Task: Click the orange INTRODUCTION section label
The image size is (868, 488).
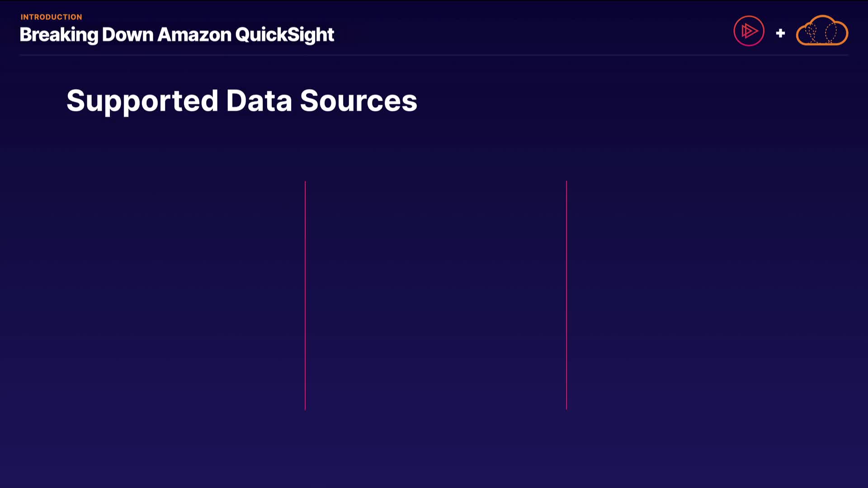Action: (x=51, y=17)
